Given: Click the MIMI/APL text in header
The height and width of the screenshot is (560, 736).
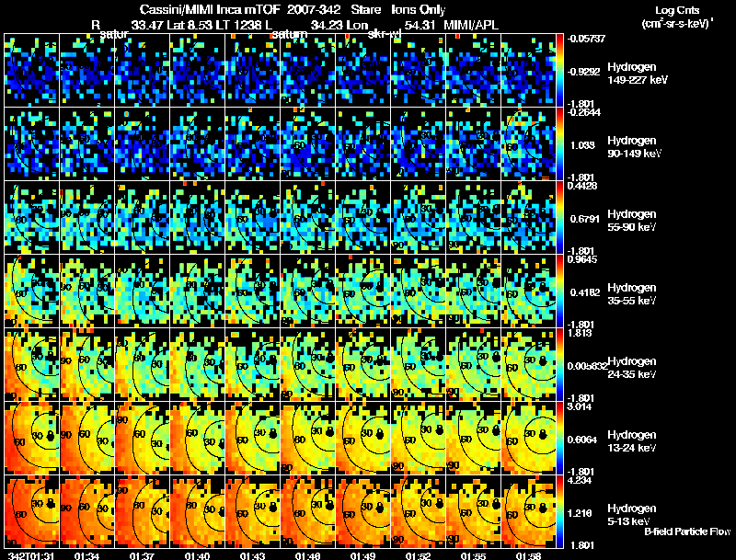Looking at the screenshot, I should 471,25.
